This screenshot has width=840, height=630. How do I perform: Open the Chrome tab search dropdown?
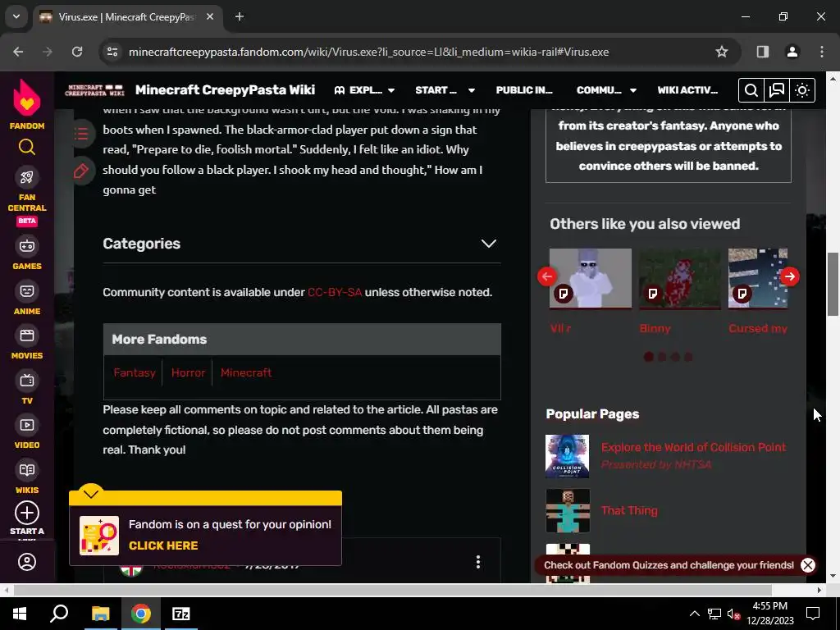coord(16,16)
